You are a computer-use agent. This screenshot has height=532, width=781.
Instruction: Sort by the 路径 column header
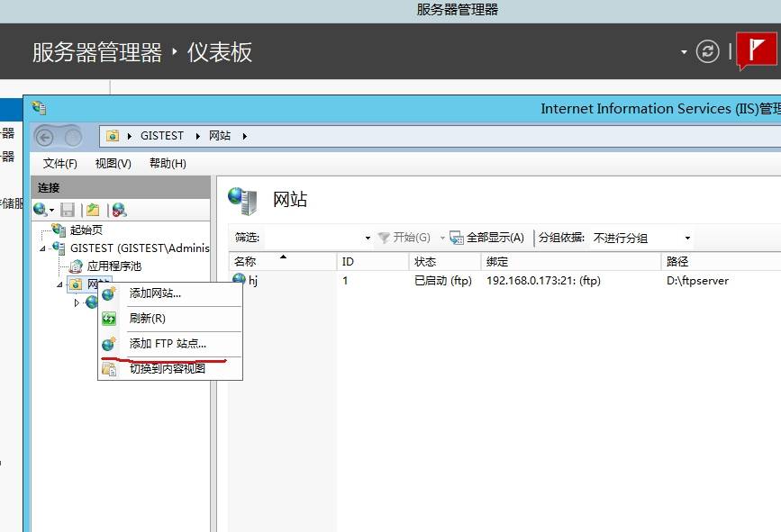point(721,261)
